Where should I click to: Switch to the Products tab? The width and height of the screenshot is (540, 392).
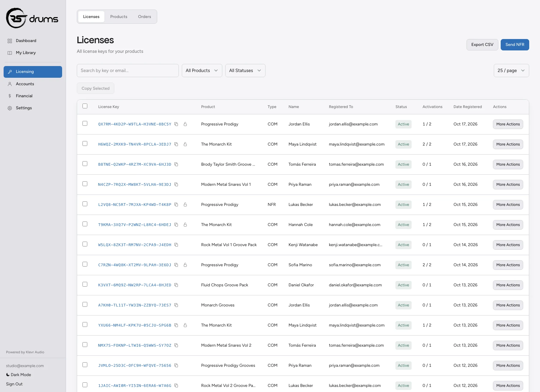(118, 17)
